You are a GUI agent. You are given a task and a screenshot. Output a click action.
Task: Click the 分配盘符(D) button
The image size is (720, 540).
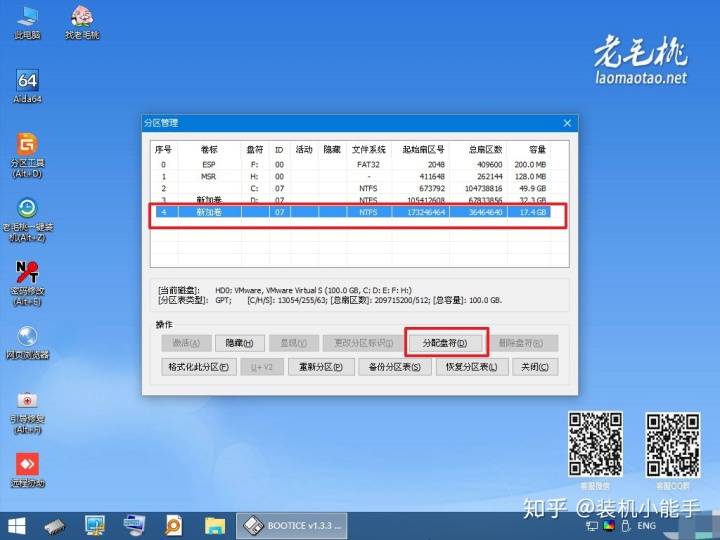click(445, 343)
